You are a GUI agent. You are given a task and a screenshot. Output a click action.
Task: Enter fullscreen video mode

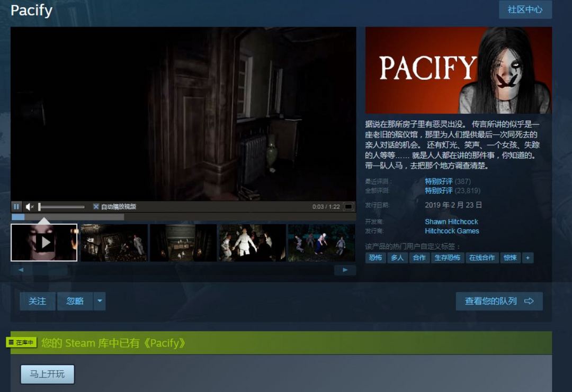348,207
